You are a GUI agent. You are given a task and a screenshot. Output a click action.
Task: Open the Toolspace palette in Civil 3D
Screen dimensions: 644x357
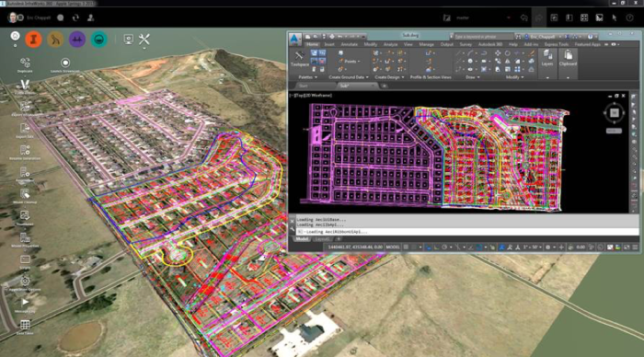pyautogui.click(x=299, y=58)
